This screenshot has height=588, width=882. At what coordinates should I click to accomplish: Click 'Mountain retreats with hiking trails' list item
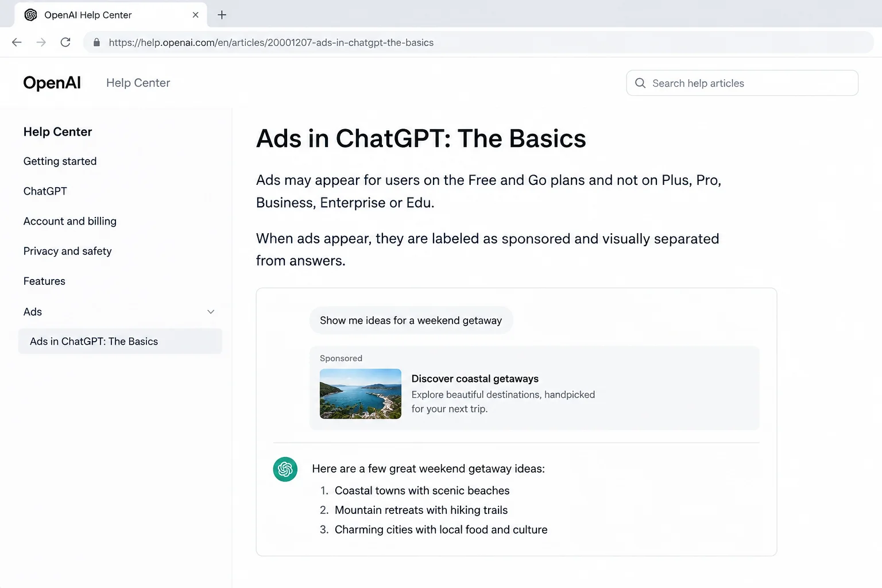click(421, 510)
